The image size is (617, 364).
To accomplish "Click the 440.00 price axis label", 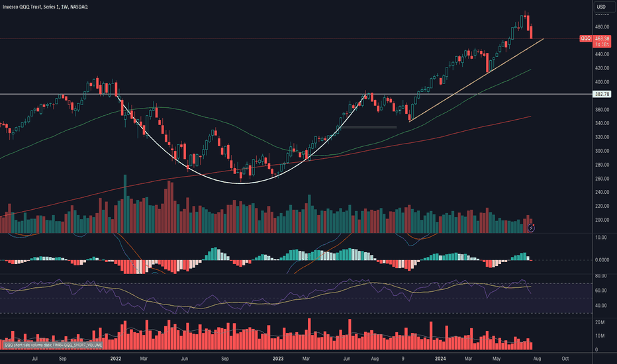I will click(x=602, y=54).
